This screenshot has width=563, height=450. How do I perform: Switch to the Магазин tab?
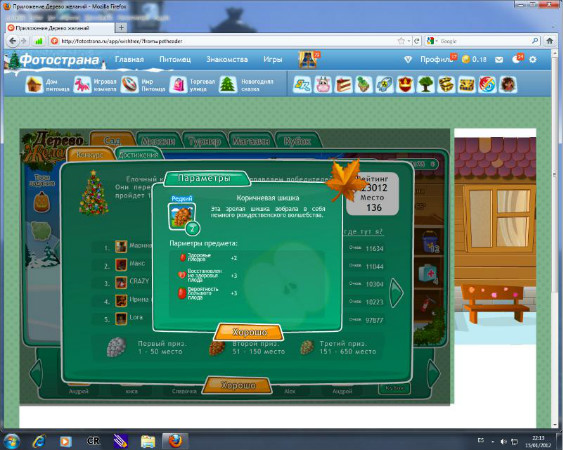click(x=251, y=141)
